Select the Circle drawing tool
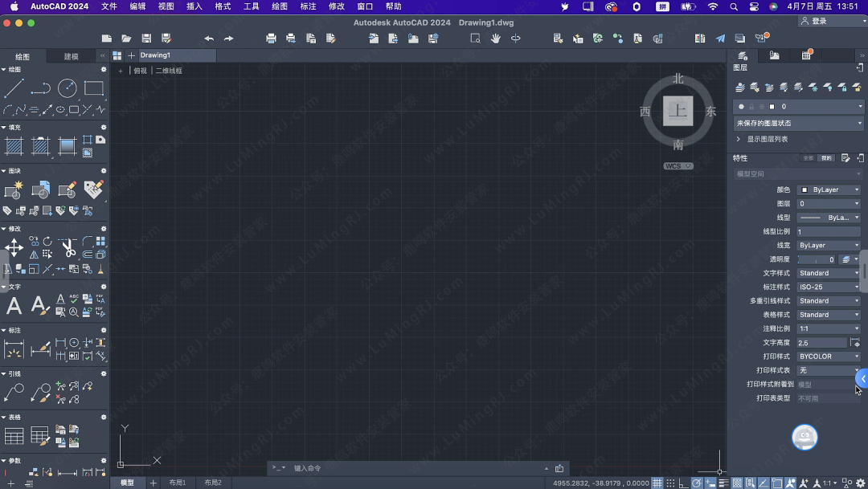The height and width of the screenshot is (489, 868). click(x=68, y=88)
